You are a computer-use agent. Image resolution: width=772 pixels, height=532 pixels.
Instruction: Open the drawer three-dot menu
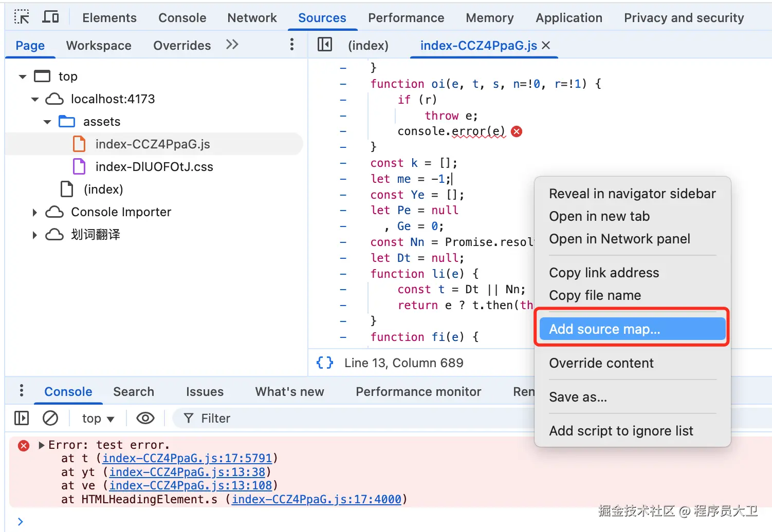coord(22,391)
